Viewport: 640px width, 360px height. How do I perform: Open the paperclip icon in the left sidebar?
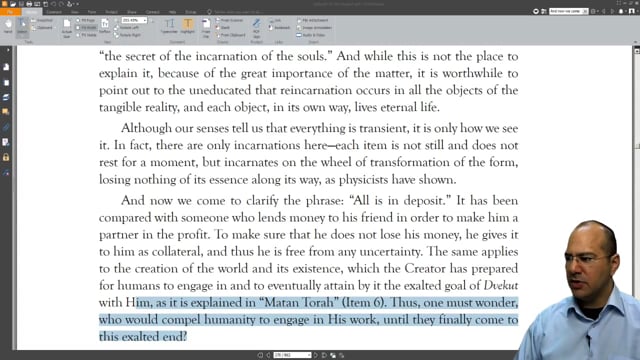pyautogui.click(x=6, y=127)
